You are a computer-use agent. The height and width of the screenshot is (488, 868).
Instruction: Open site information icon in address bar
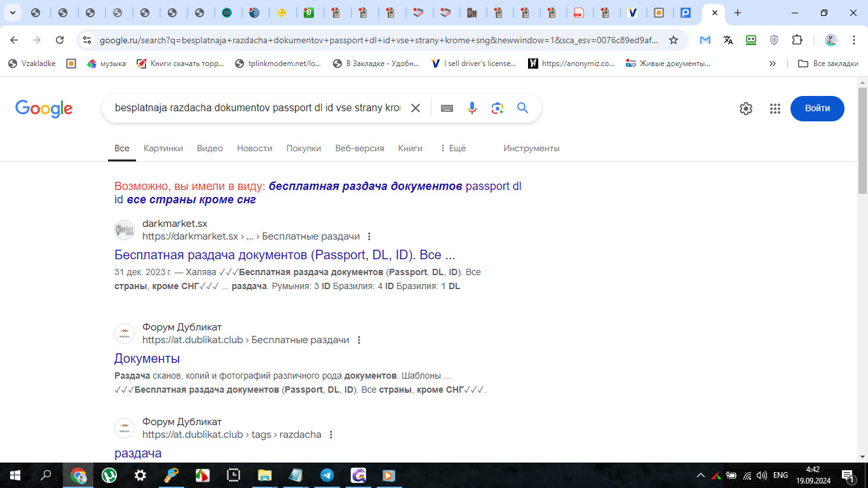[87, 40]
